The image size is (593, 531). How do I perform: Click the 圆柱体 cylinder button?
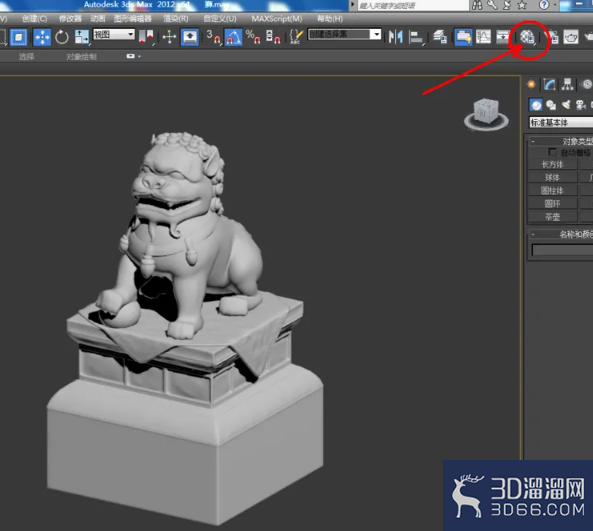coord(553,190)
